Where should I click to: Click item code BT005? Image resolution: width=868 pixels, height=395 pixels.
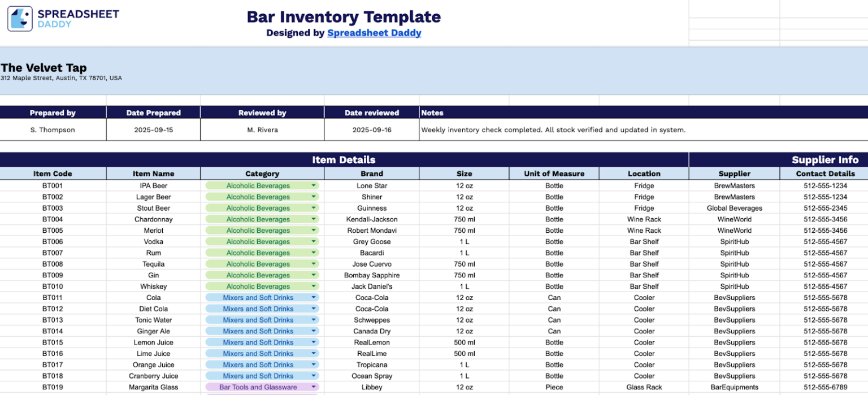pos(53,230)
